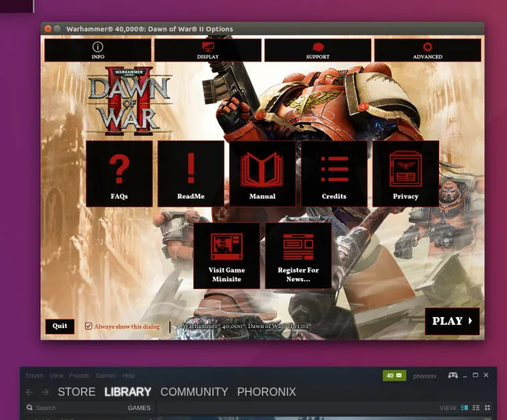Launch the game with PLAY

pyautogui.click(x=452, y=321)
